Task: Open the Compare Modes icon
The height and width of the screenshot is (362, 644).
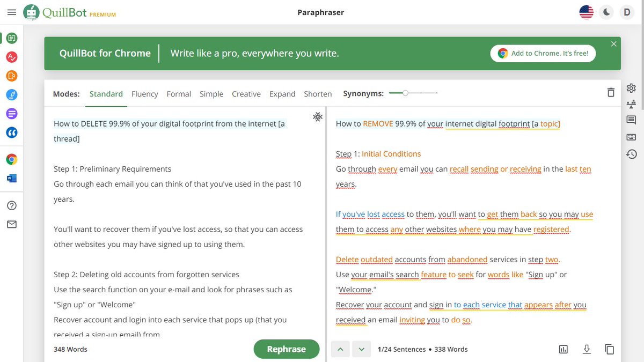Action: pyautogui.click(x=631, y=104)
